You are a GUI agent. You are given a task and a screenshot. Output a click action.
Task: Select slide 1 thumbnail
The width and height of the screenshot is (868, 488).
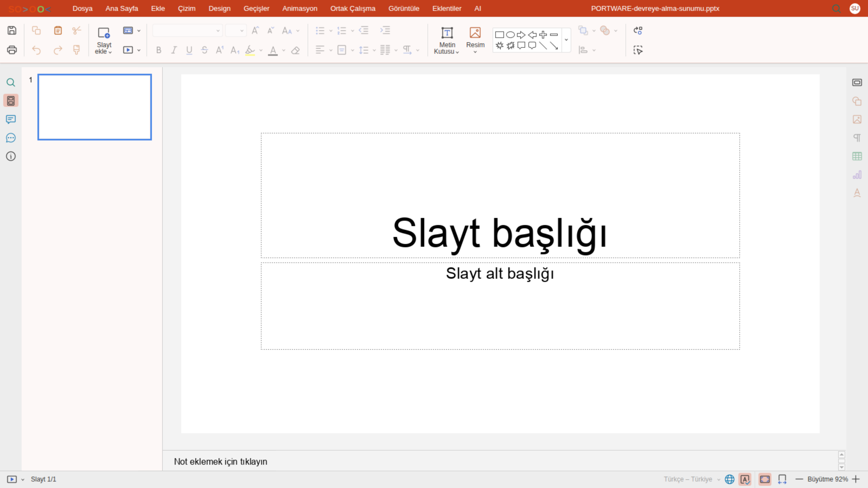click(95, 107)
